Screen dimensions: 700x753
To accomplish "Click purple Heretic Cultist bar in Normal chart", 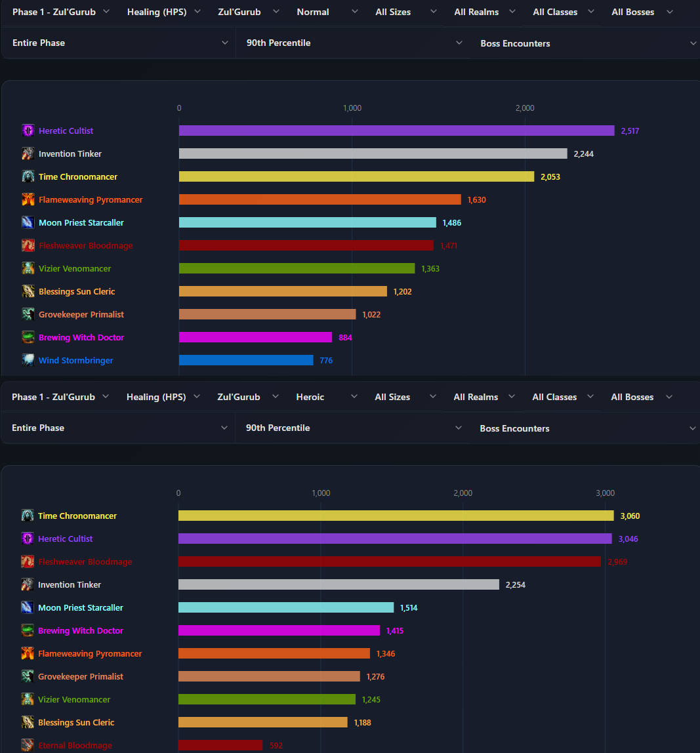I will (397, 131).
